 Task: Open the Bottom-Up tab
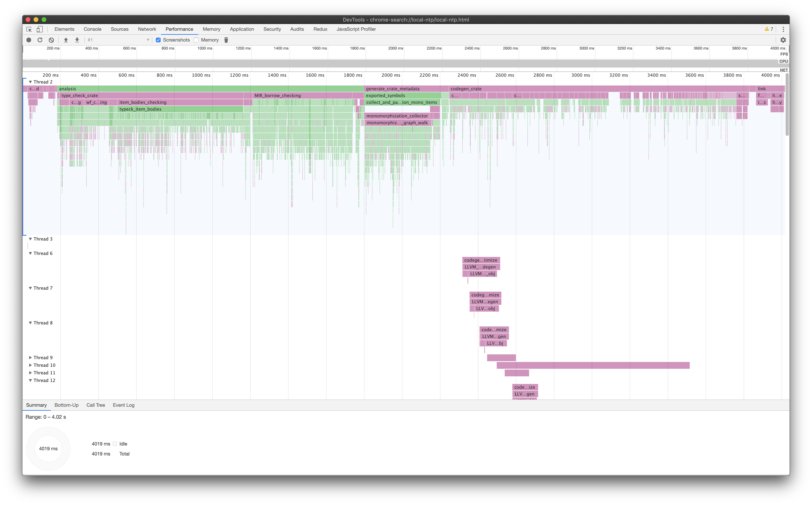pos(67,405)
